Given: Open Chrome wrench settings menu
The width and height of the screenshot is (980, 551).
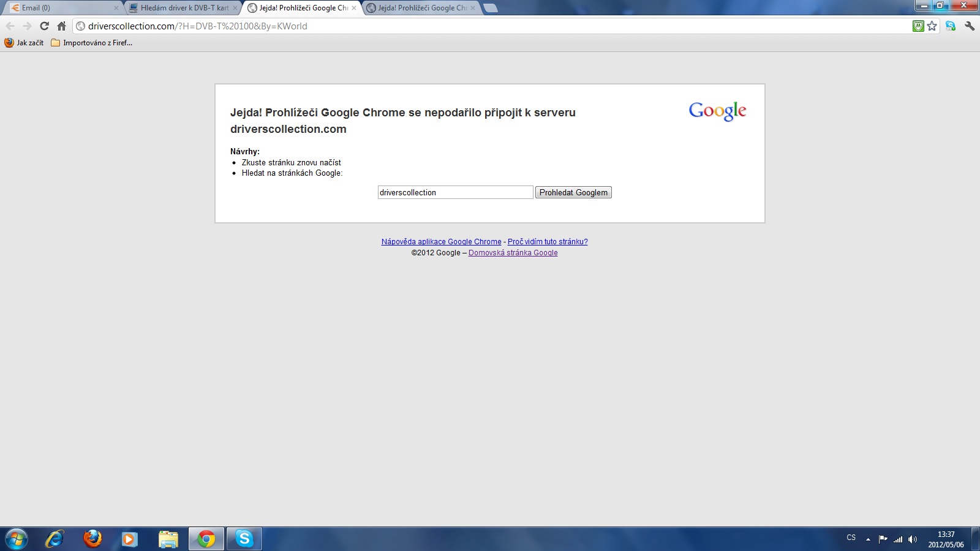Looking at the screenshot, I should click(x=970, y=26).
